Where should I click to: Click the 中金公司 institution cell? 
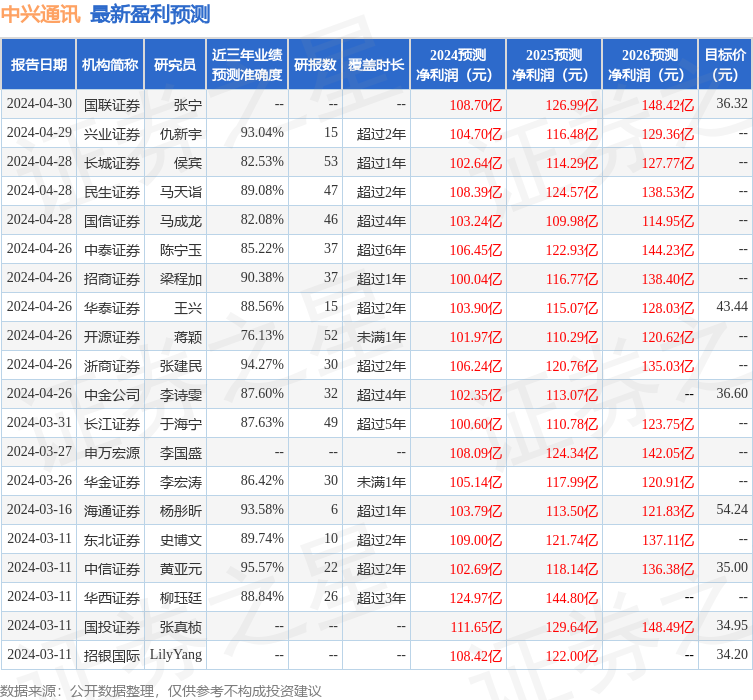coord(112,395)
